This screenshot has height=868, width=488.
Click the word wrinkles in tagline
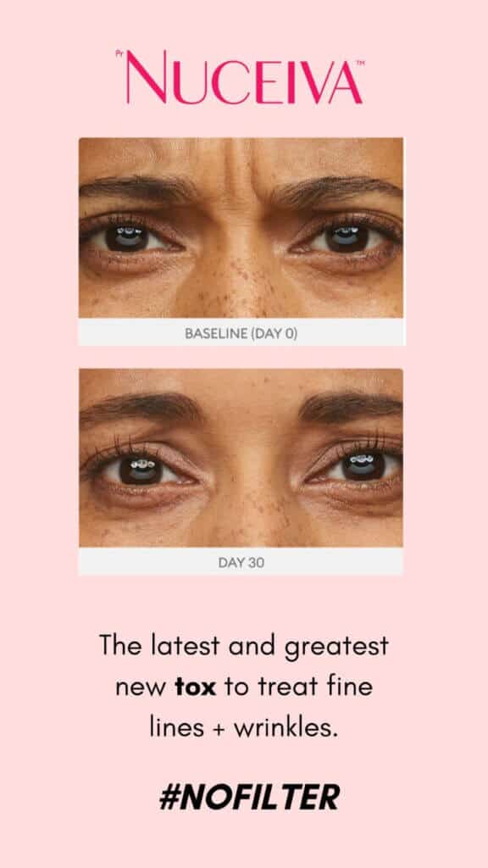(285, 728)
